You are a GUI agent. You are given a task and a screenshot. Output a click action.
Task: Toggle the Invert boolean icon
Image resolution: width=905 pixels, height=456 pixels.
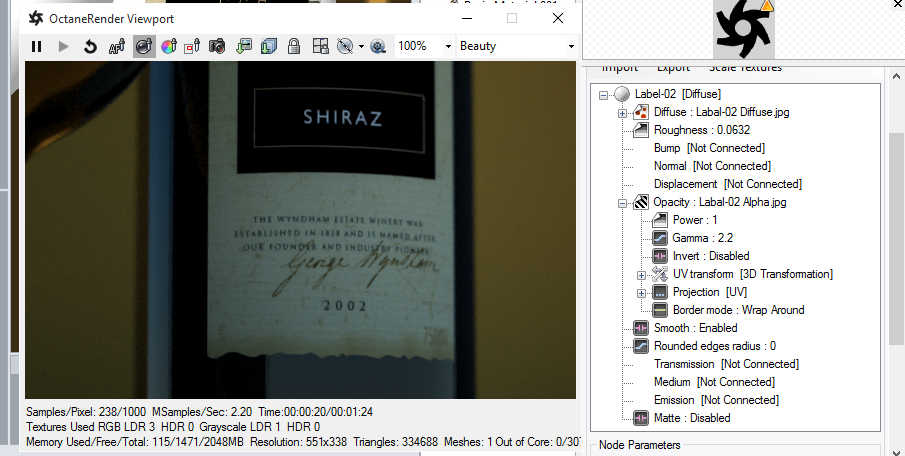(x=660, y=256)
